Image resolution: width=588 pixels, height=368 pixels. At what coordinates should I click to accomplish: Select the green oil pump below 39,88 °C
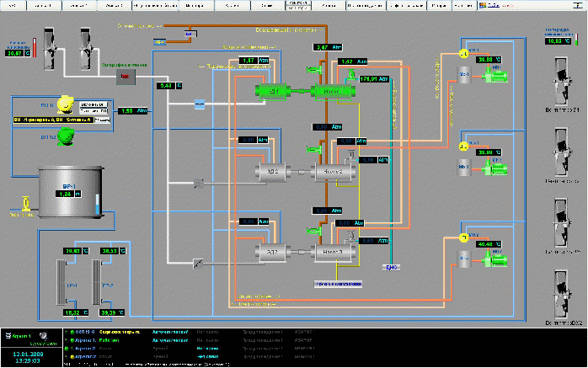pos(494,74)
